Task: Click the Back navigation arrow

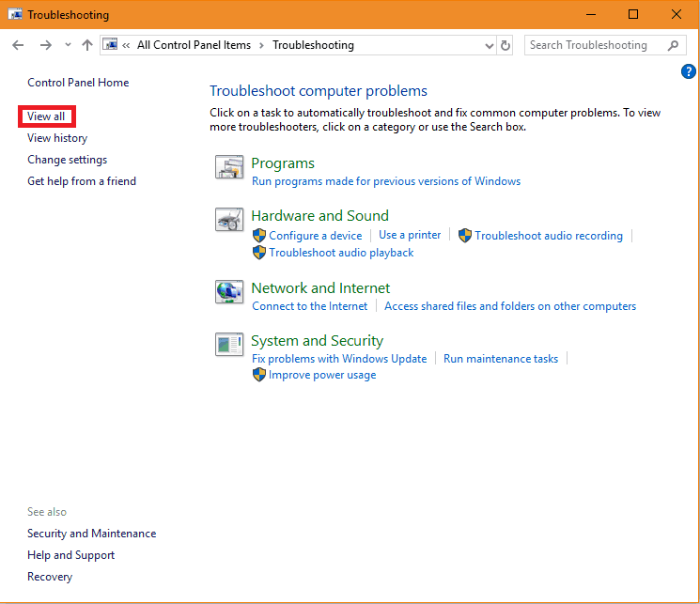Action: (x=18, y=45)
